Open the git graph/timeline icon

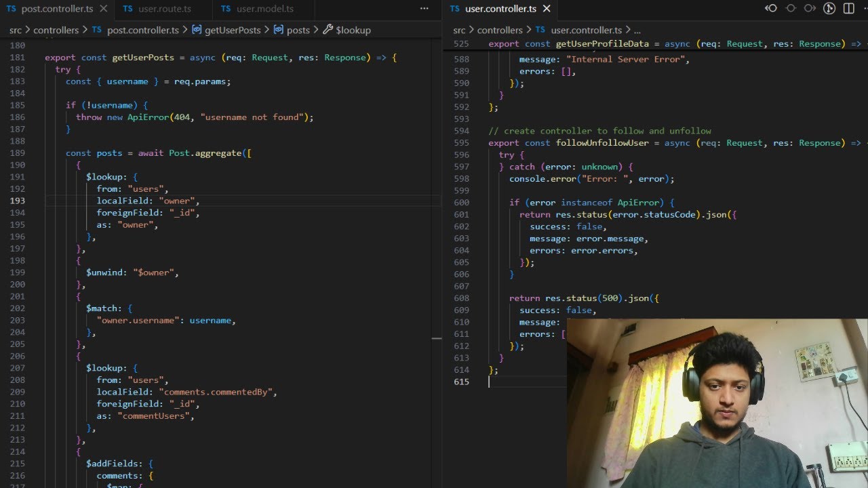click(x=829, y=9)
